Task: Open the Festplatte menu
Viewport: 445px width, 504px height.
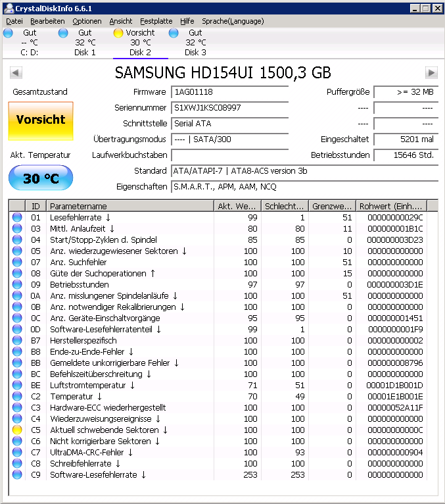Action: point(156,21)
